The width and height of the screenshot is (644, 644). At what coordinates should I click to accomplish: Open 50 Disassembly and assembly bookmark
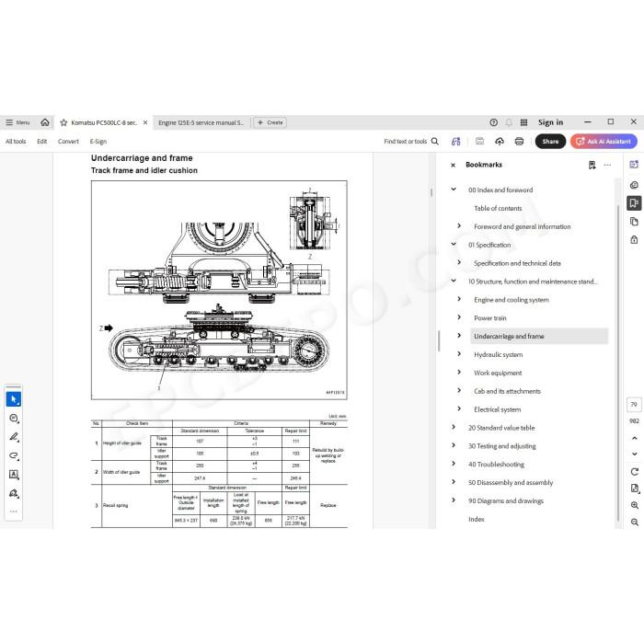pos(511,483)
